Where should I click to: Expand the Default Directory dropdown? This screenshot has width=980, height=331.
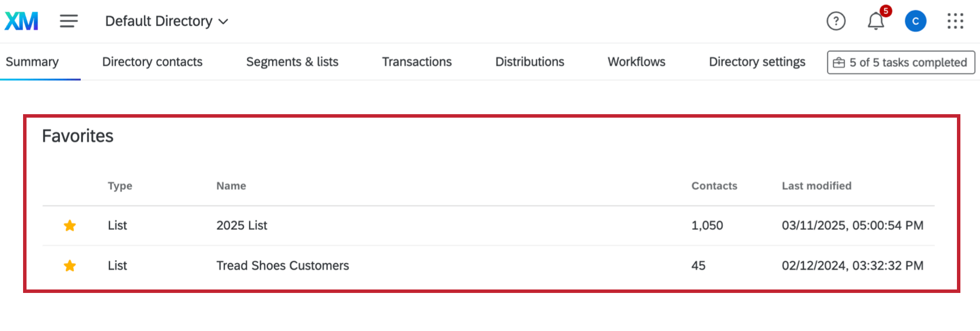166,21
